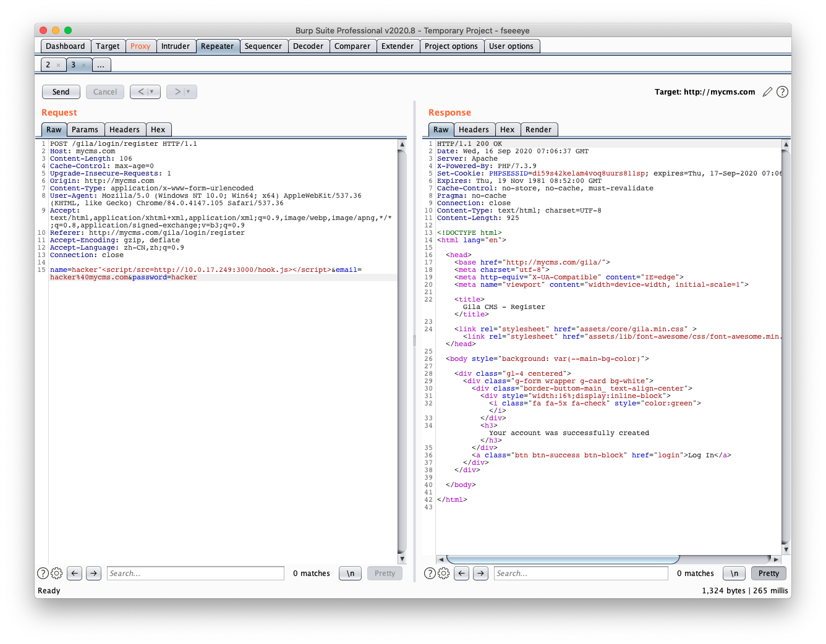Screen dimensions: 826x644
Task: Click 'Gila CMS - Register' title text
Action: click(x=504, y=307)
